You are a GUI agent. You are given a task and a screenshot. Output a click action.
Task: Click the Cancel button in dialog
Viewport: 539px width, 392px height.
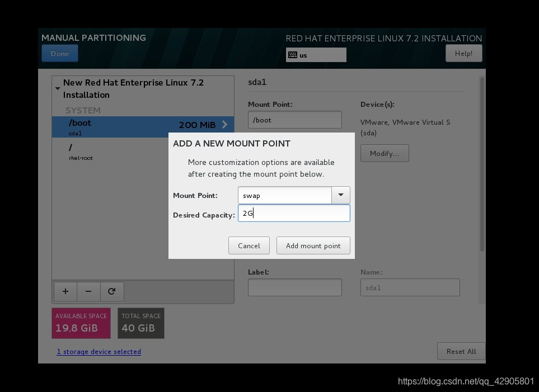(249, 245)
